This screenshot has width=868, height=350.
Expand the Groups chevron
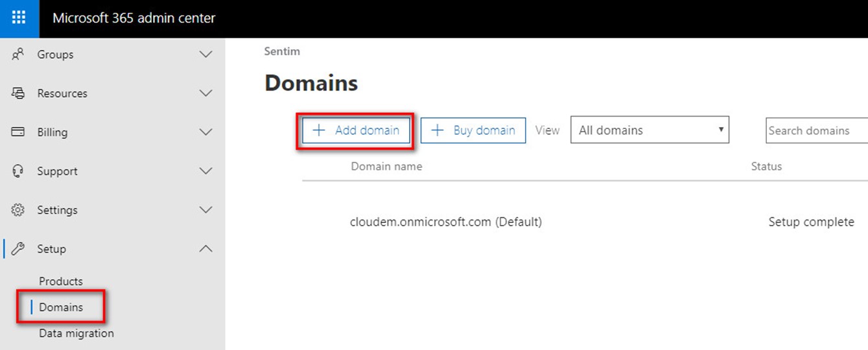pos(205,54)
